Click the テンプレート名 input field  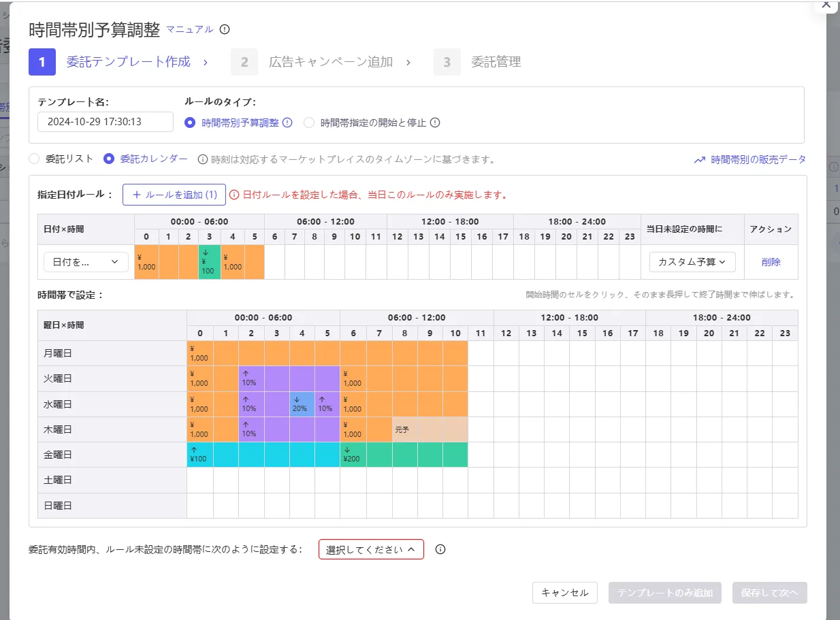coord(106,122)
